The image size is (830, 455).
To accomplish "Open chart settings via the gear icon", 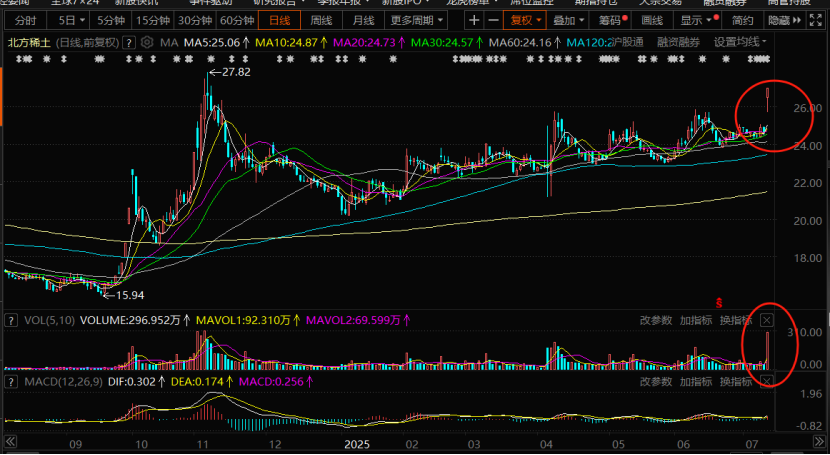I will 147,42.
